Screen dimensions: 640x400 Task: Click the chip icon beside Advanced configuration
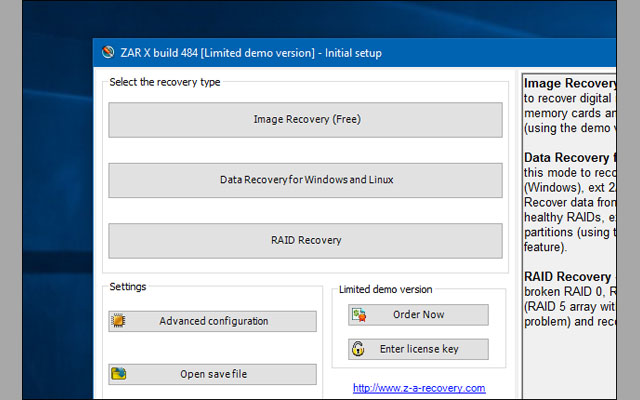[x=119, y=321]
